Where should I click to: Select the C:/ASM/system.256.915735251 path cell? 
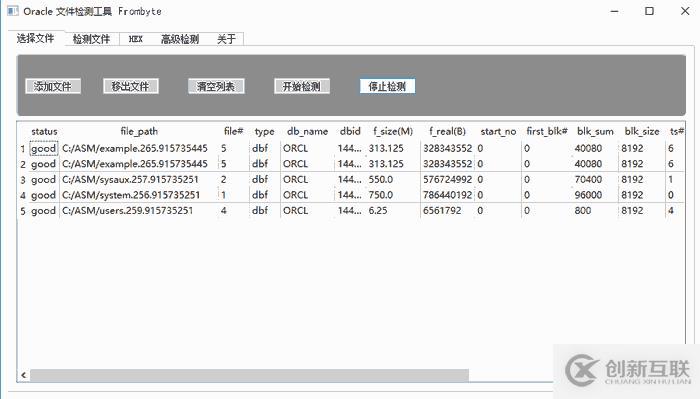[x=131, y=195]
